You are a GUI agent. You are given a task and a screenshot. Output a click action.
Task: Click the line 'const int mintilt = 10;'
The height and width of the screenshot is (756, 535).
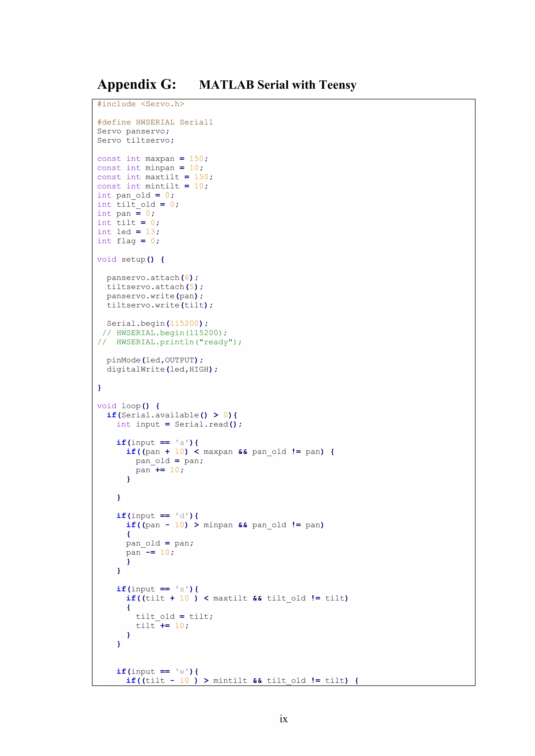153,186
